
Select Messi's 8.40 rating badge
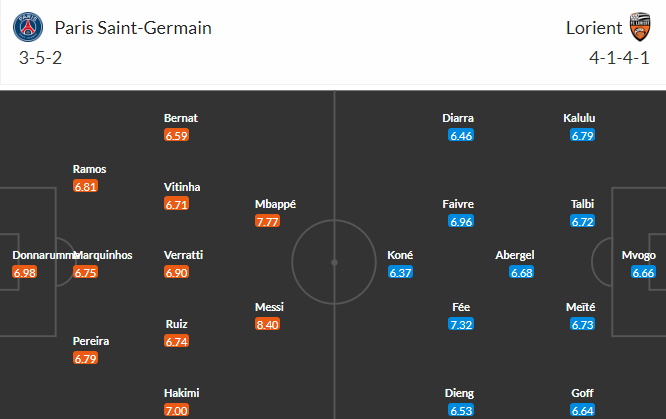[x=267, y=325]
